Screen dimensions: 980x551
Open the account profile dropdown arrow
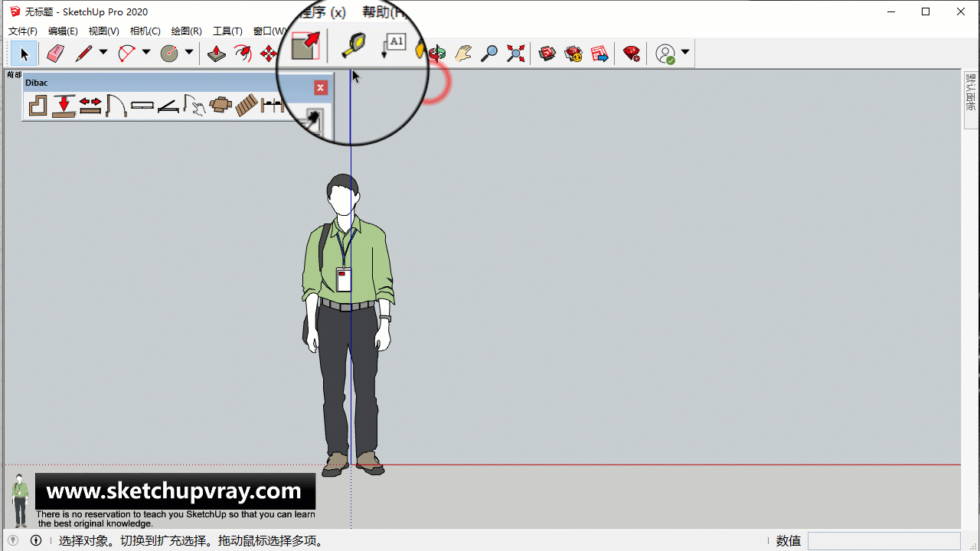685,53
